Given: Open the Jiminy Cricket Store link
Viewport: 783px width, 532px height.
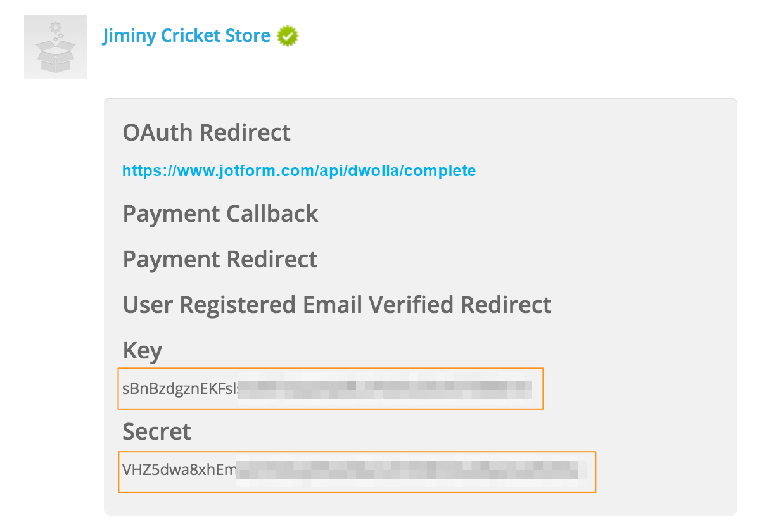Looking at the screenshot, I should point(186,36).
